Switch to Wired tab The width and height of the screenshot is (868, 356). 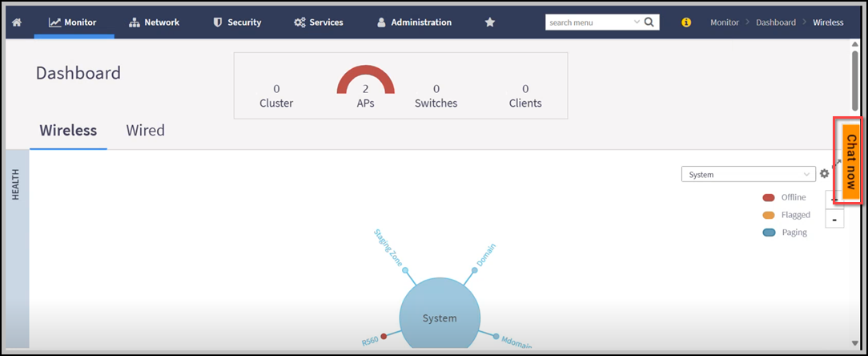[145, 131]
